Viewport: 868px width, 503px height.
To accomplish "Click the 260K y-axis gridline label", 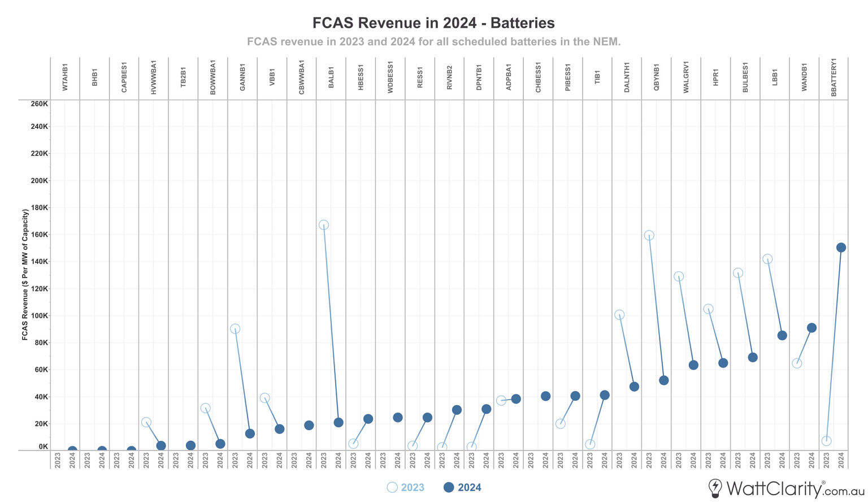I will click(40, 103).
